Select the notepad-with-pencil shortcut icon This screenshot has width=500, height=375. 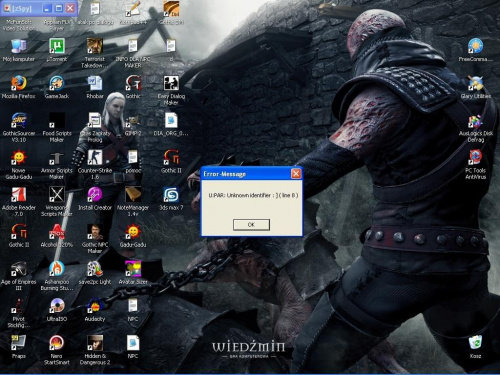click(x=133, y=9)
